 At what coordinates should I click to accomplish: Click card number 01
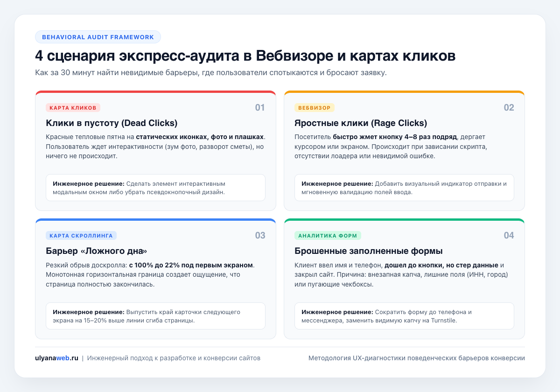pos(260,108)
